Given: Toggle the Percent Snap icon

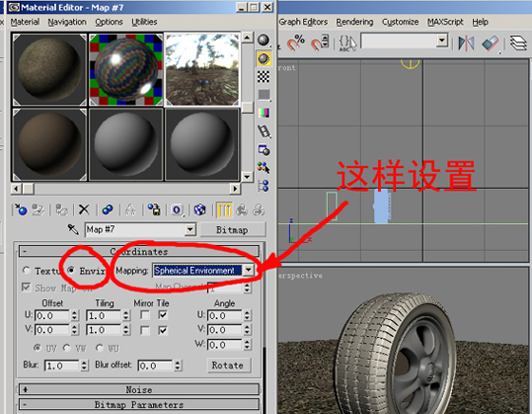Looking at the screenshot, I should click(296, 43).
